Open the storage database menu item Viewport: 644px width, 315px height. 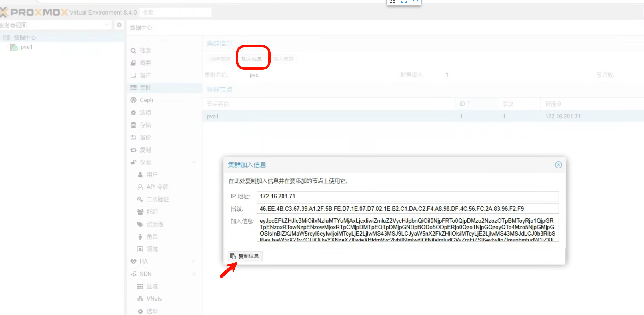(x=145, y=125)
